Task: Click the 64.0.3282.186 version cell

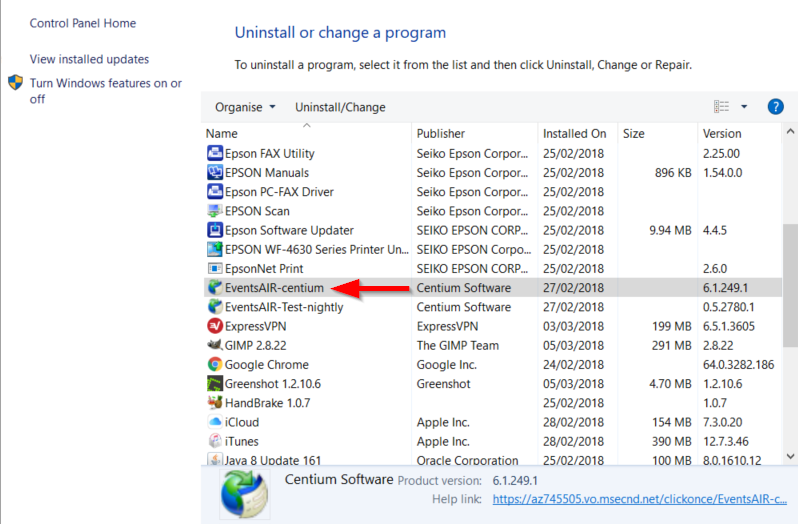Action: pyautogui.click(x=738, y=365)
